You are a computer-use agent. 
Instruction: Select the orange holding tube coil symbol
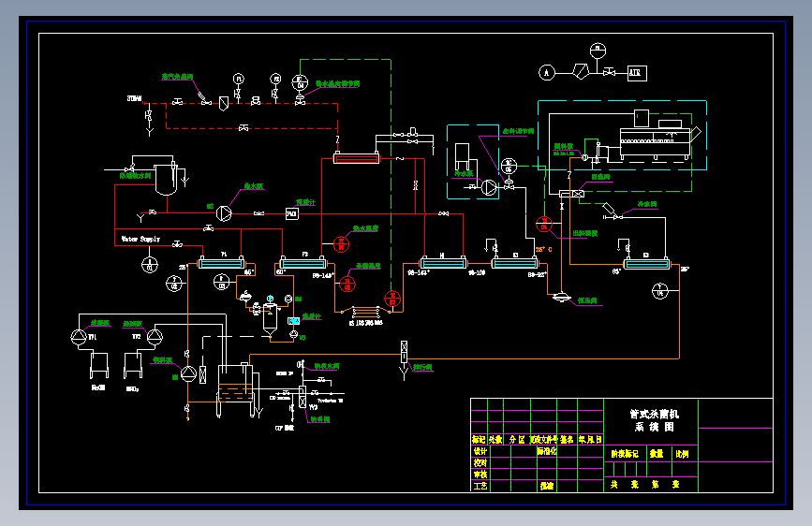(365, 312)
